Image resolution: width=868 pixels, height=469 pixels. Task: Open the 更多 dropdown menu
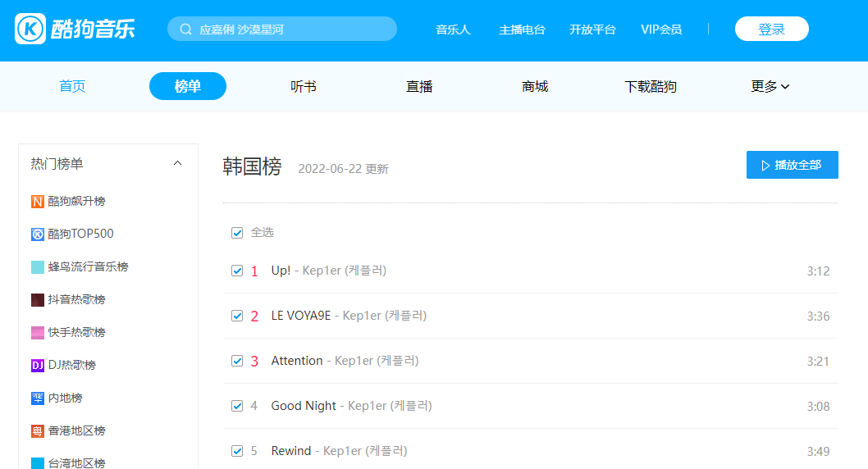[770, 86]
